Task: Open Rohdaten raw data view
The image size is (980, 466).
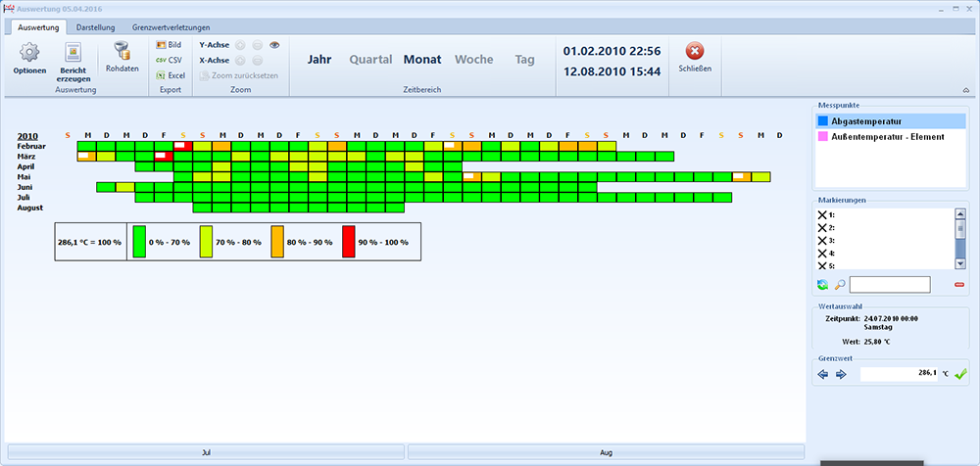Action: [122, 58]
